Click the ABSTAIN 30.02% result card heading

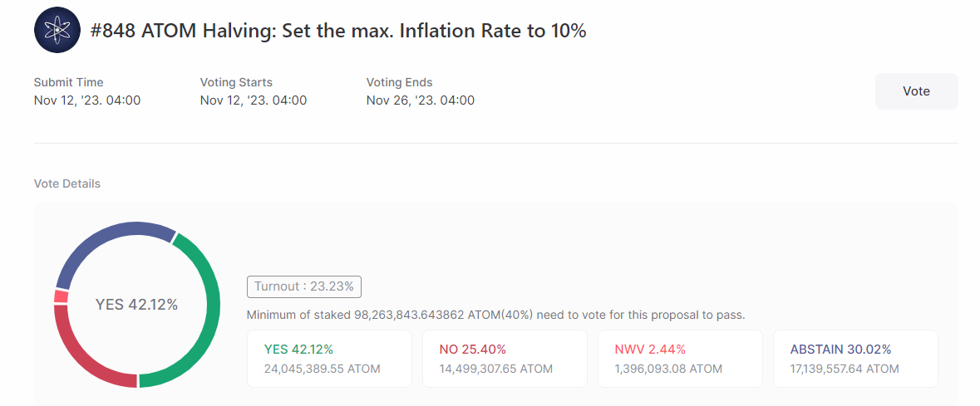840,350
